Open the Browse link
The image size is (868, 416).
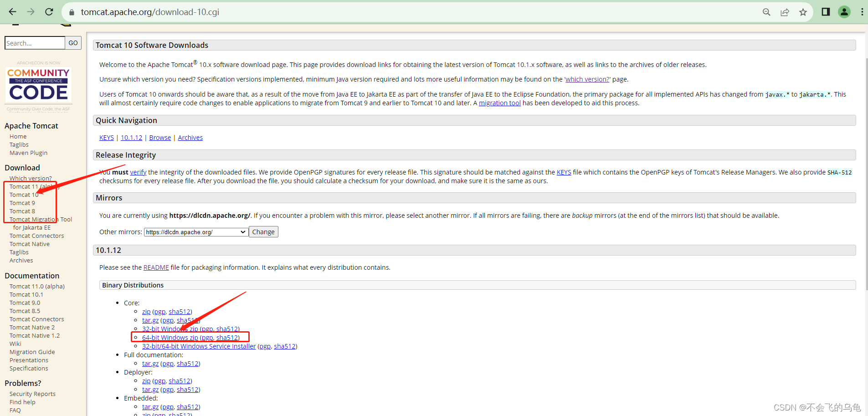point(160,138)
